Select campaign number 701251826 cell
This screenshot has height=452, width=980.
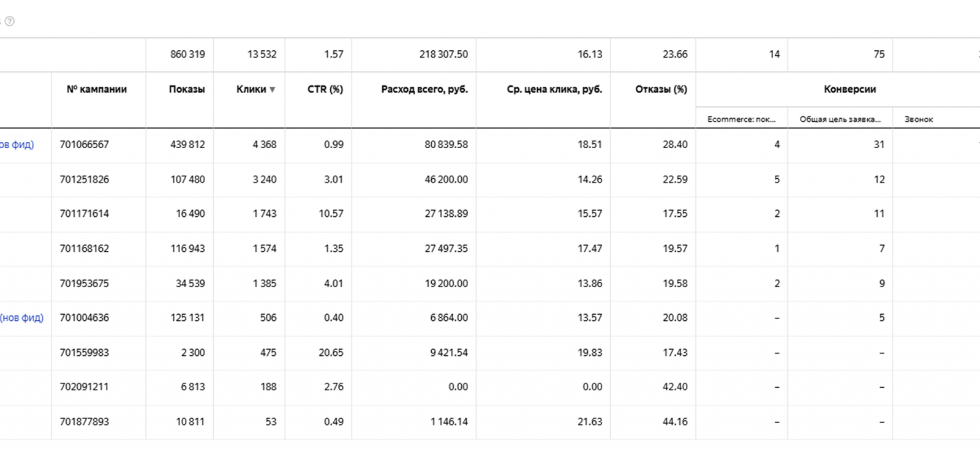[85, 179]
